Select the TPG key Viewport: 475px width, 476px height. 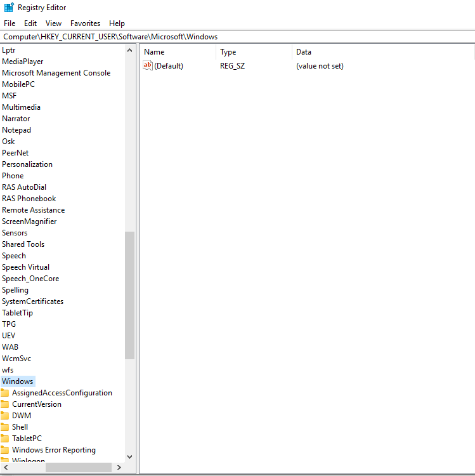pyautogui.click(x=9, y=324)
